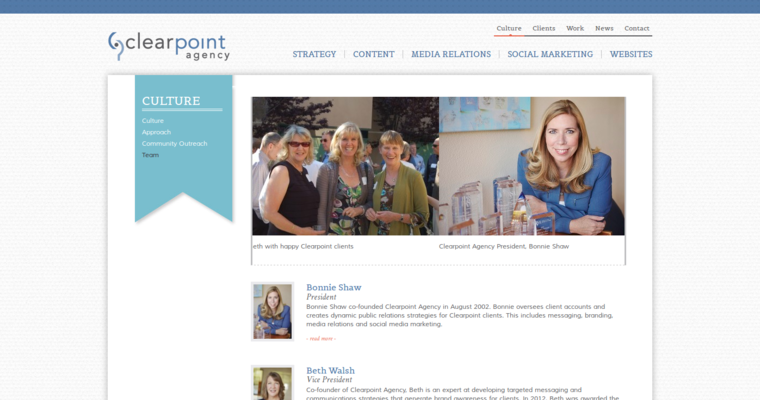Go to the Work page

pos(575,28)
